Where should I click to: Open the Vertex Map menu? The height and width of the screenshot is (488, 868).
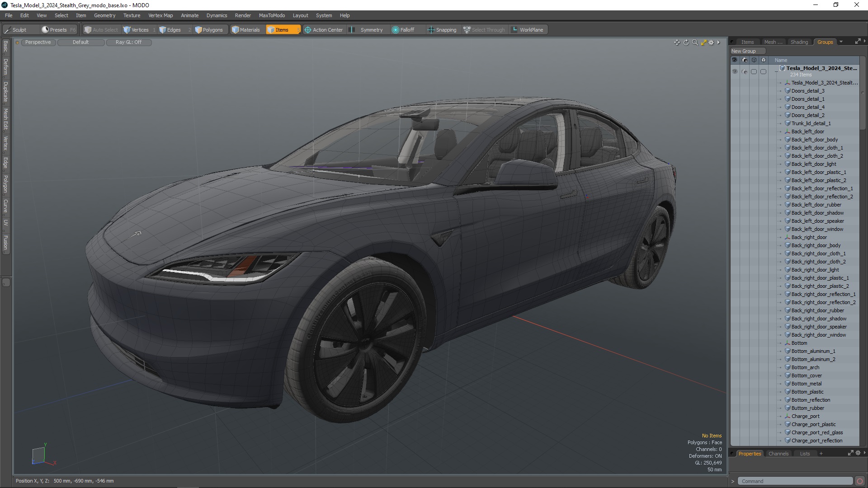pyautogui.click(x=160, y=15)
